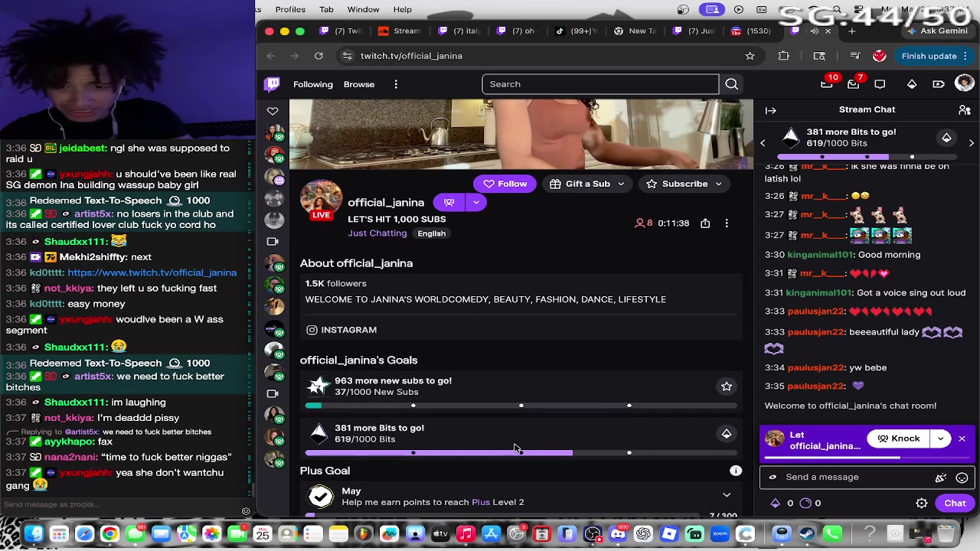Viewport: 980px width, 551px height.
Task: Open the Twitch home logo
Action: click(272, 84)
